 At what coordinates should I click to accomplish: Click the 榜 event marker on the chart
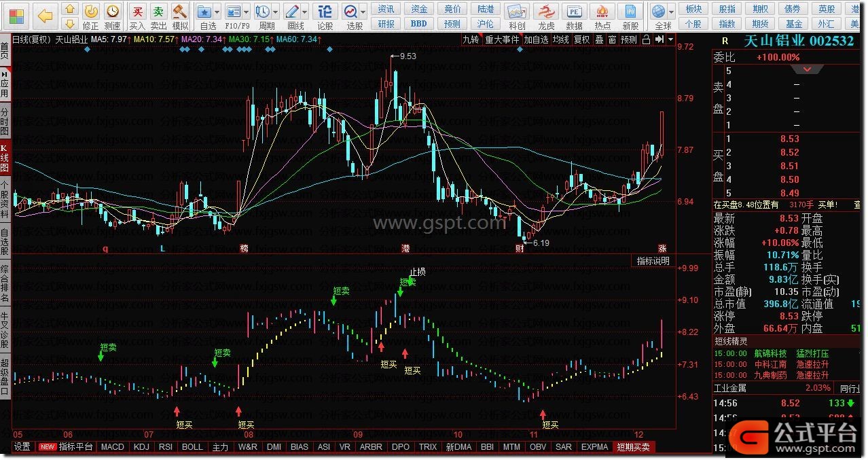click(x=244, y=249)
